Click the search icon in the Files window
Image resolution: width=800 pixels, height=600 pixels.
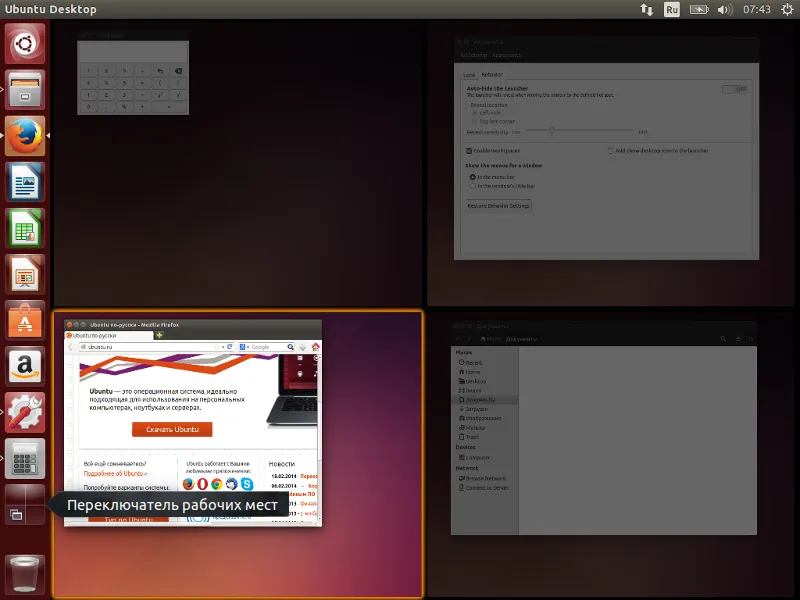tap(723, 339)
